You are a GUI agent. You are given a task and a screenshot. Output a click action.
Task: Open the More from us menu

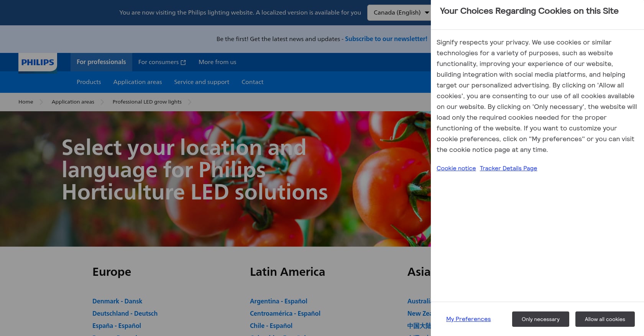coord(217,62)
